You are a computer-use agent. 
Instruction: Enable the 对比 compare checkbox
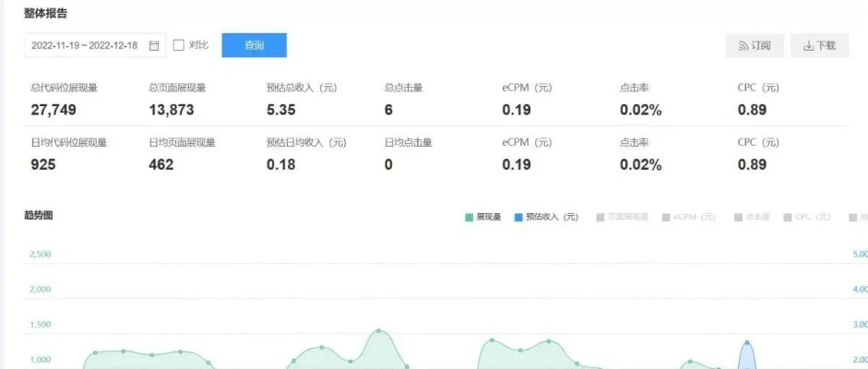(x=178, y=45)
